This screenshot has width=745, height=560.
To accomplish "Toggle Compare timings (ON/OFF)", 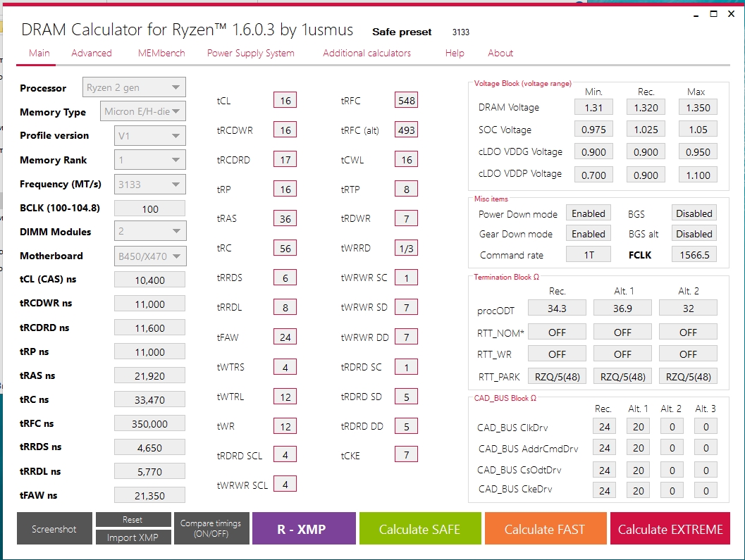I will [211, 528].
